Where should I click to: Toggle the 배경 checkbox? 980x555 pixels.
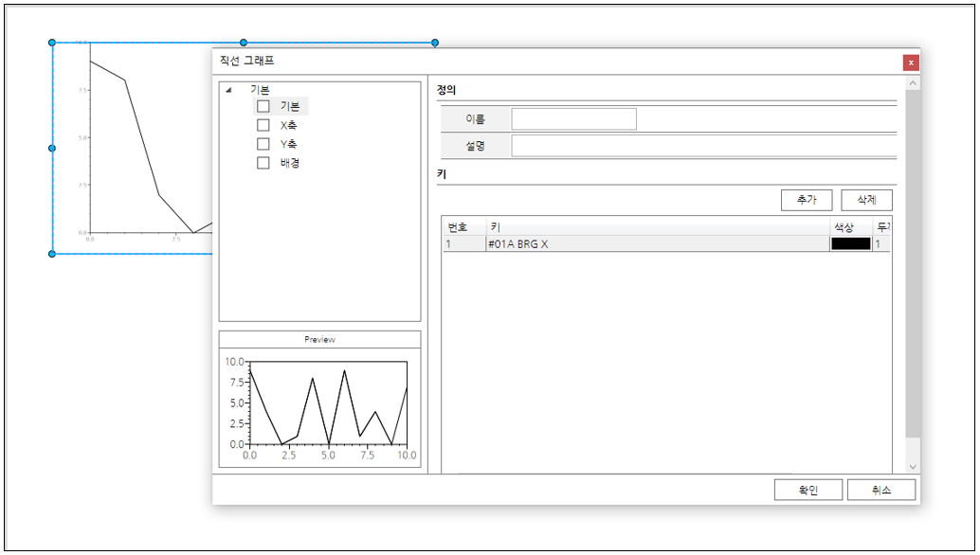[263, 162]
